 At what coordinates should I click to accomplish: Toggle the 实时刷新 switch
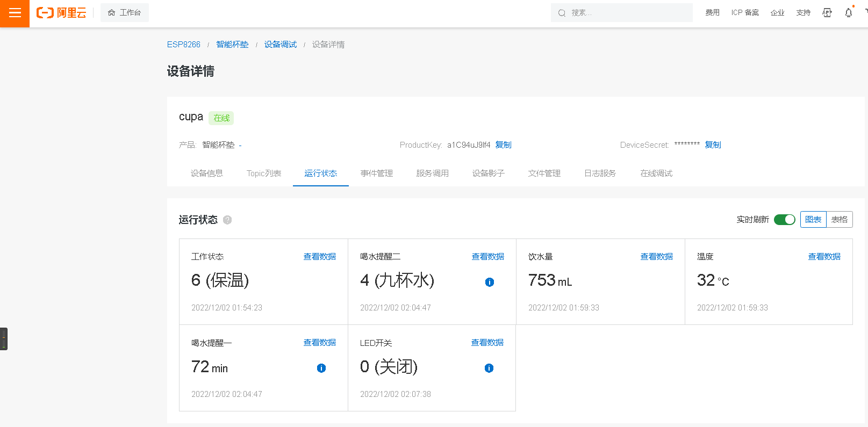(x=785, y=220)
